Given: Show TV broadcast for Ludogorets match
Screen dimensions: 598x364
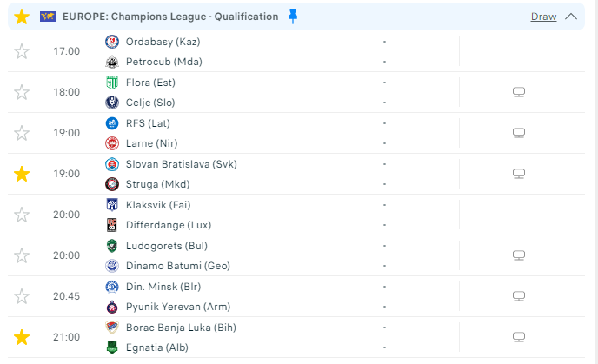Looking at the screenshot, I should point(519,255).
